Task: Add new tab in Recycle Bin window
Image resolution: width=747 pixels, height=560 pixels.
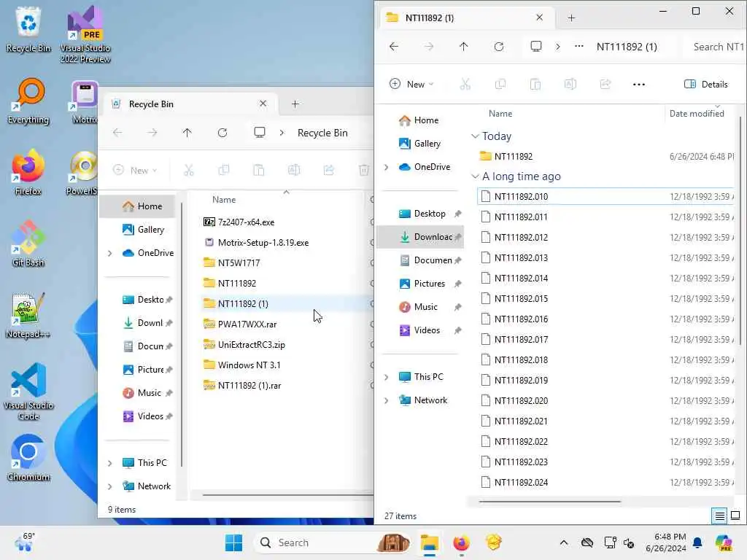Action: 295,104
